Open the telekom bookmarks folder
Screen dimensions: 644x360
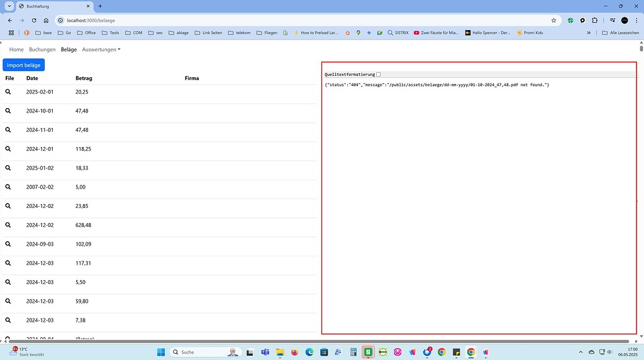[x=239, y=33]
